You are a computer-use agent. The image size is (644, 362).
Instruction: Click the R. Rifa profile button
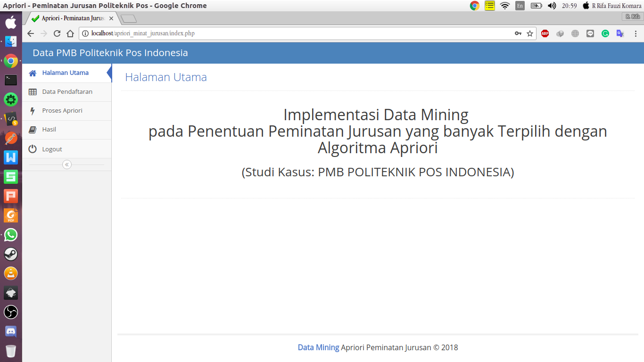[632, 16]
